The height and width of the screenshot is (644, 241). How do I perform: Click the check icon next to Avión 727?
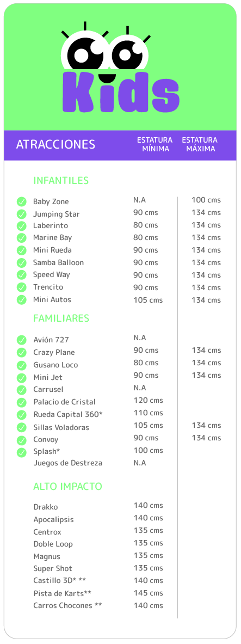pos(22,340)
